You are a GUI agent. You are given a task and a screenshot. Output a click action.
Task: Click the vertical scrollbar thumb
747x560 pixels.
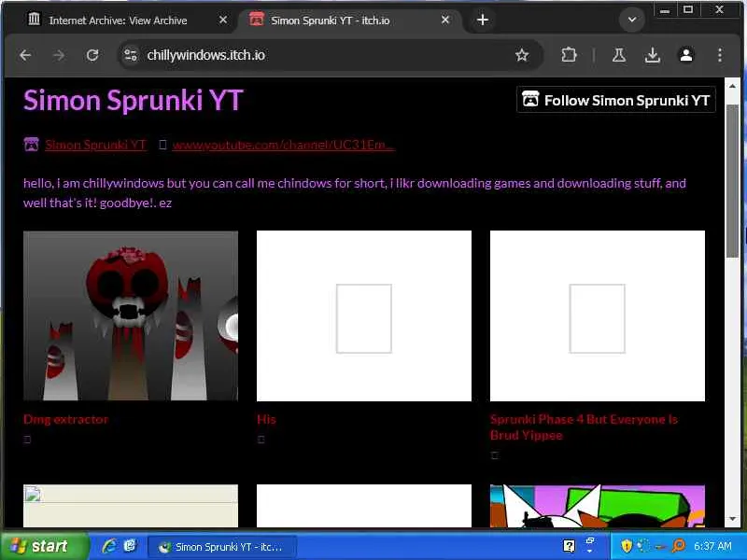732,181
